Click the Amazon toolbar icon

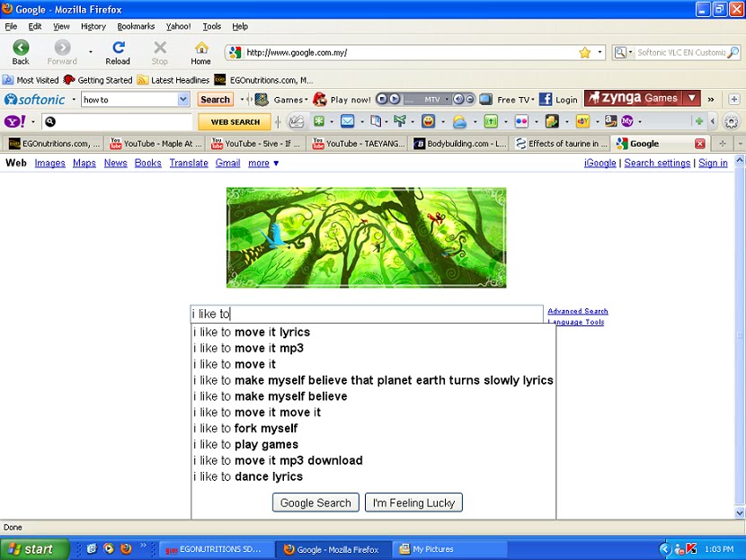point(611,121)
